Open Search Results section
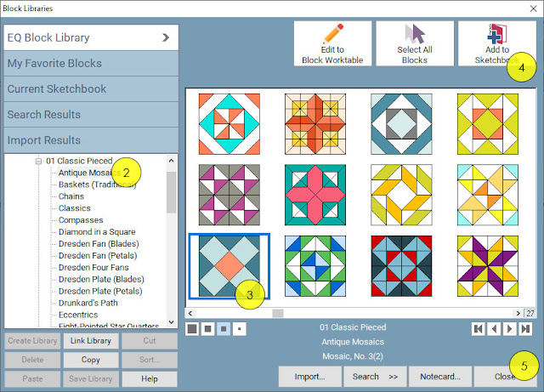The height and width of the screenshot is (392, 544). (91, 115)
